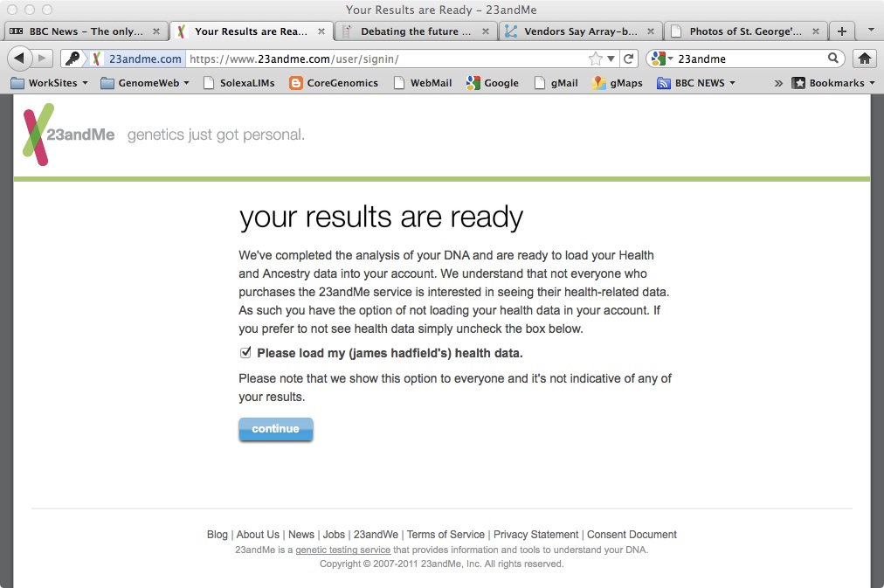
Task: Switch to the BBC News tab
Action: (x=85, y=31)
